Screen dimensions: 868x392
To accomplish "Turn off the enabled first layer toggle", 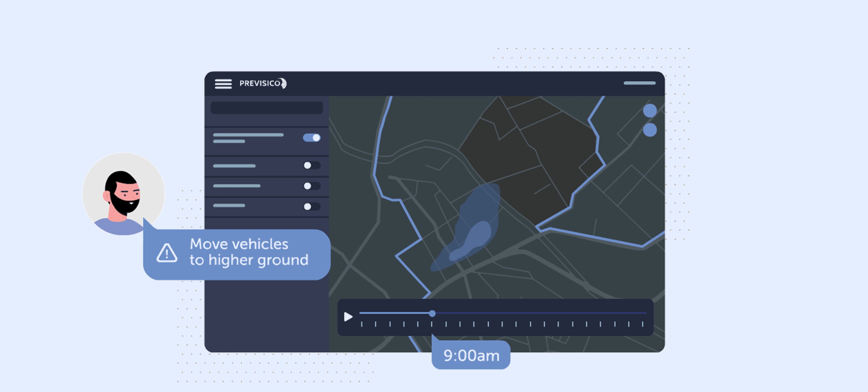I will point(312,138).
